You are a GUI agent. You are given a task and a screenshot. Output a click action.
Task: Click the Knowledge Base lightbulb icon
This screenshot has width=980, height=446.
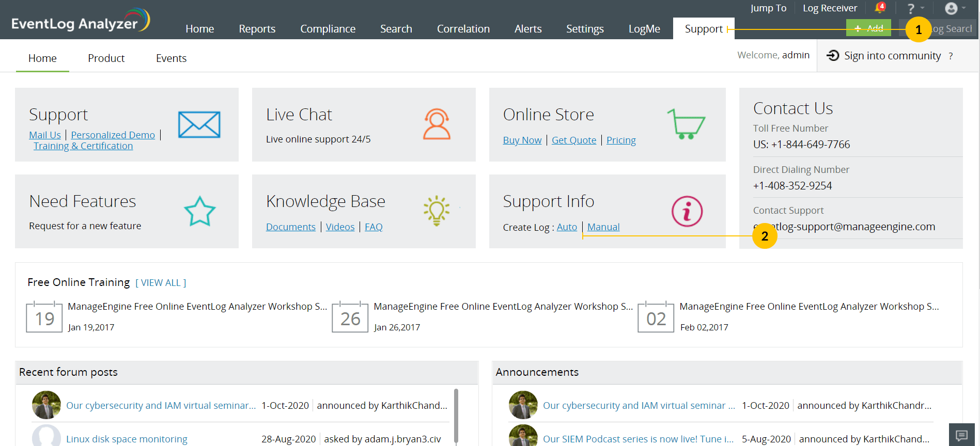pyautogui.click(x=437, y=211)
